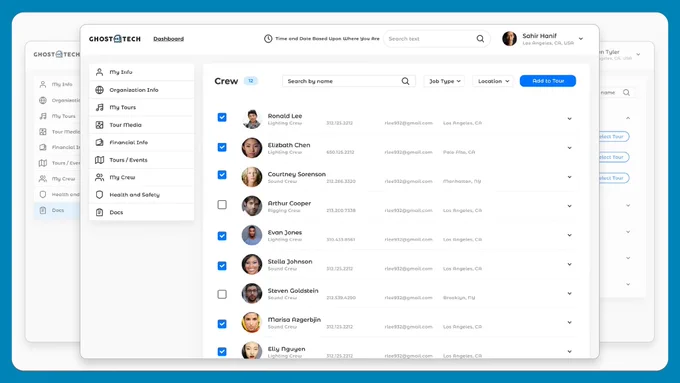This screenshot has height=383, width=680.
Task: Click the My Crew people icon
Action: [99, 177]
